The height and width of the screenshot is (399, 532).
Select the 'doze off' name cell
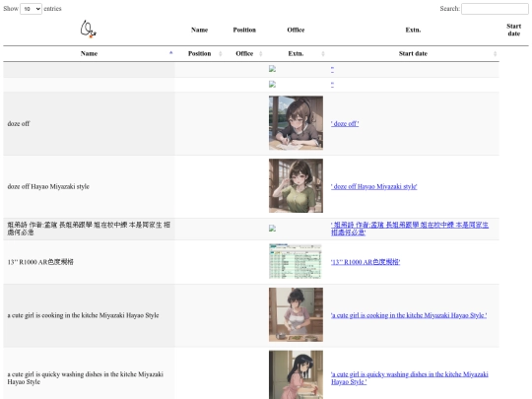(89, 124)
